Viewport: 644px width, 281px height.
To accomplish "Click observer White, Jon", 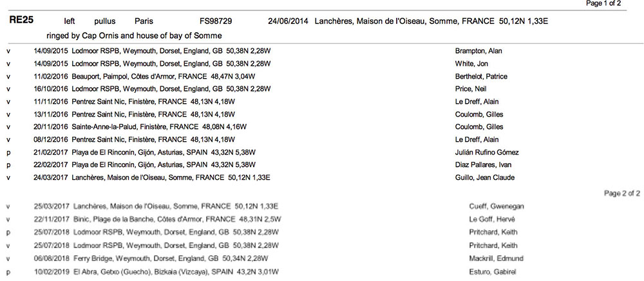I will tap(471, 64).
